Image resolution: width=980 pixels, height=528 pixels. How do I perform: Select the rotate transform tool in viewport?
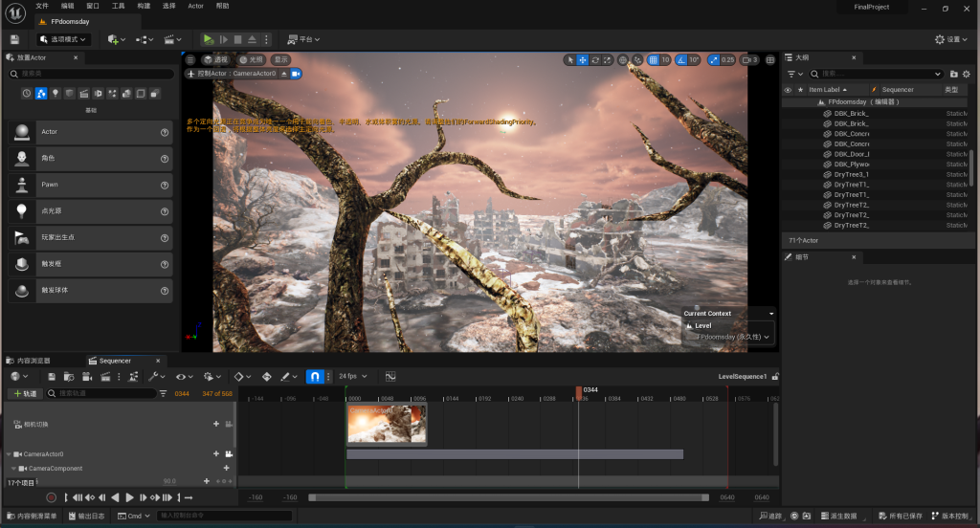point(595,59)
